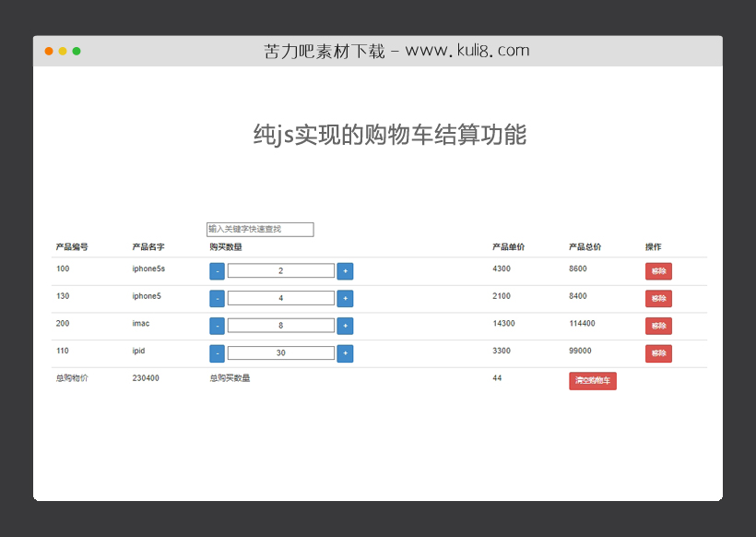Viewport: 756px width, 537px height.
Task: Click the keyword quick search input box
Action: coord(259,229)
